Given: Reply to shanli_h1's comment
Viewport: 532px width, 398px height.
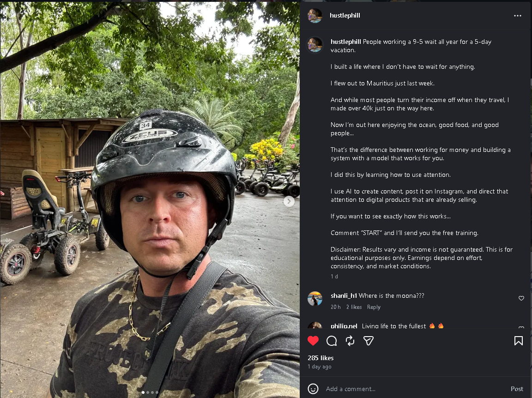Looking at the screenshot, I should pos(374,307).
